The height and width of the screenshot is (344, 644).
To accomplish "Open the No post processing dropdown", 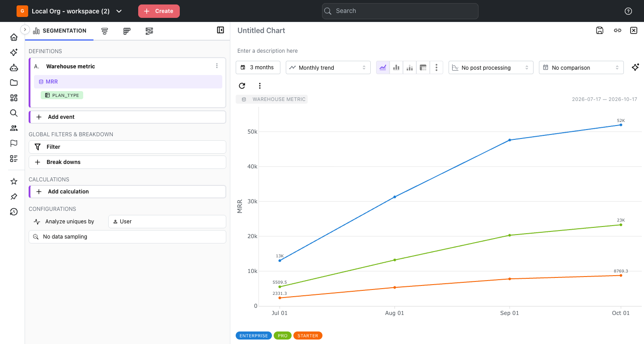I will tap(491, 67).
